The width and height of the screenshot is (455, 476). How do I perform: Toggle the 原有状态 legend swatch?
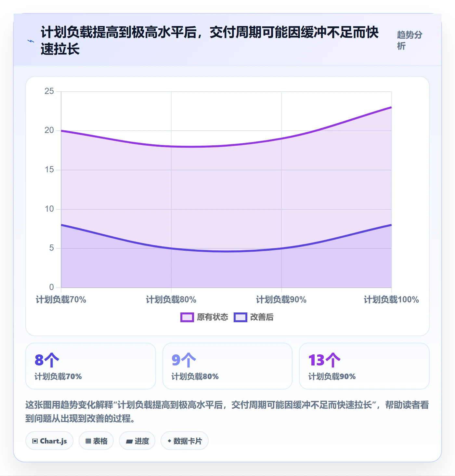(x=187, y=317)
